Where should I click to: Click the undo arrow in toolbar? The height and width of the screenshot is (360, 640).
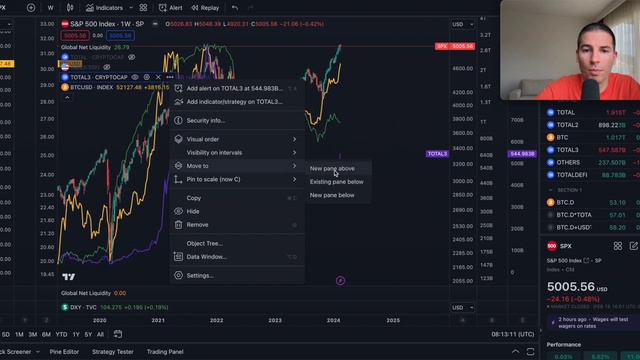(x=235, y=8)
